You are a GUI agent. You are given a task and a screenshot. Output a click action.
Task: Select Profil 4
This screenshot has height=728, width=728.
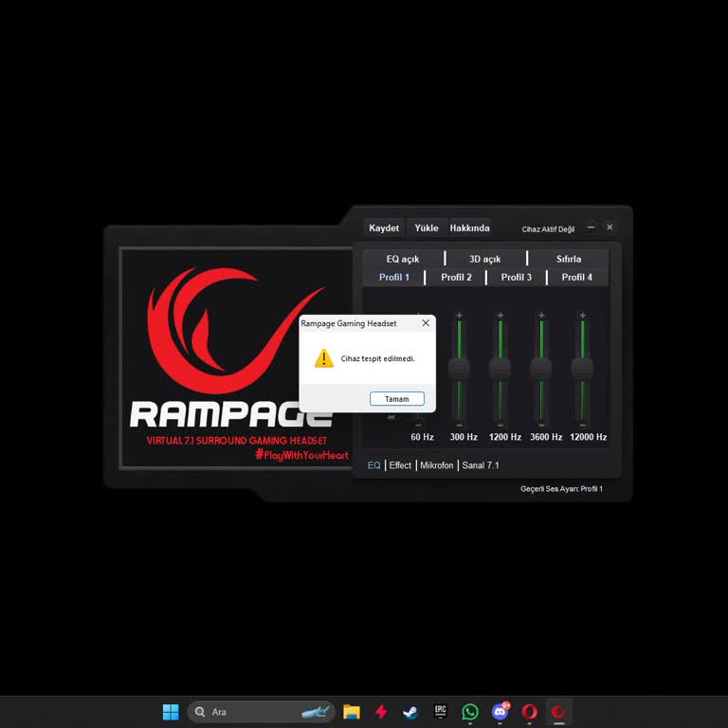coord(576,277)
